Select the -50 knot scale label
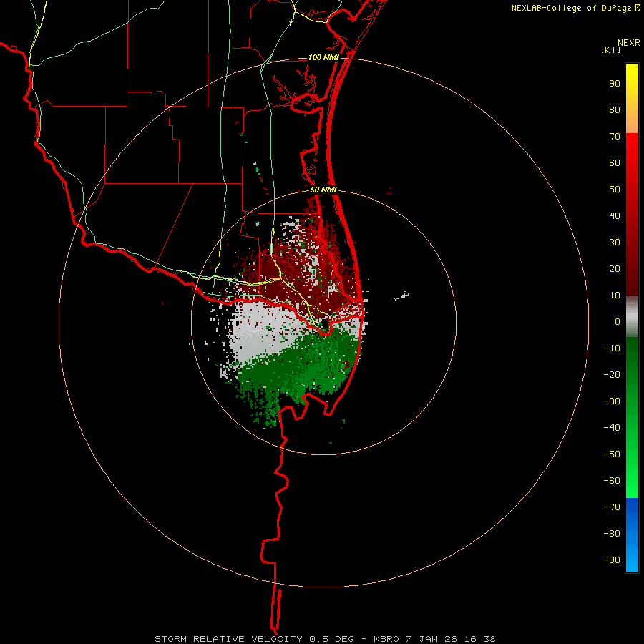644x644 pixels. point(612,454)
